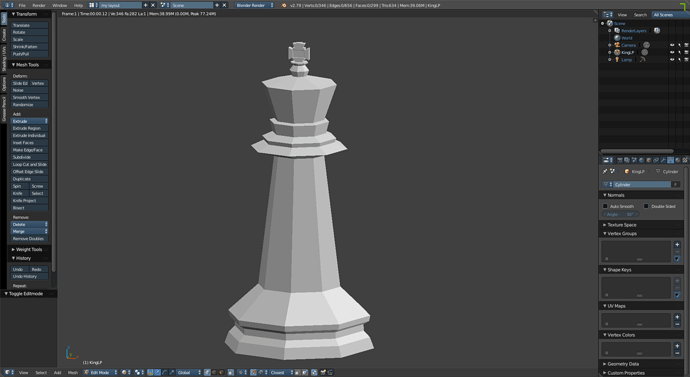The width and height of the screenshot is (690, 377).
Task: Click the Cylinder mesh name field
Action: [642, 184]
